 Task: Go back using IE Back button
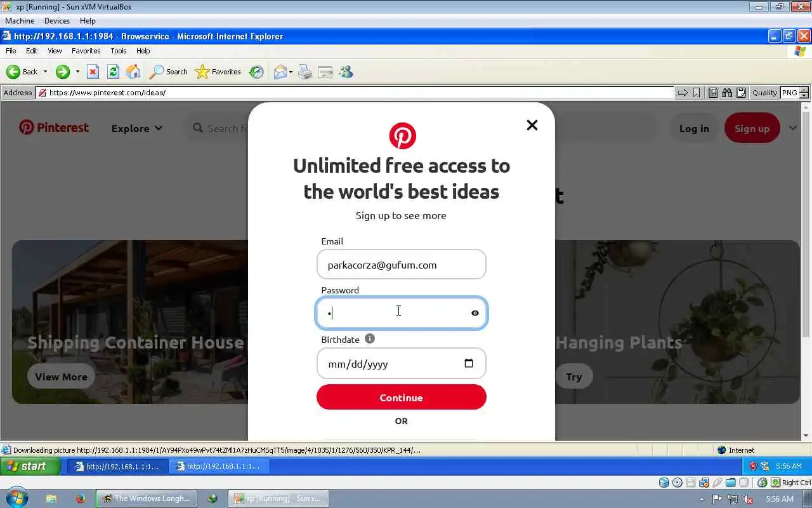point(22,72)
